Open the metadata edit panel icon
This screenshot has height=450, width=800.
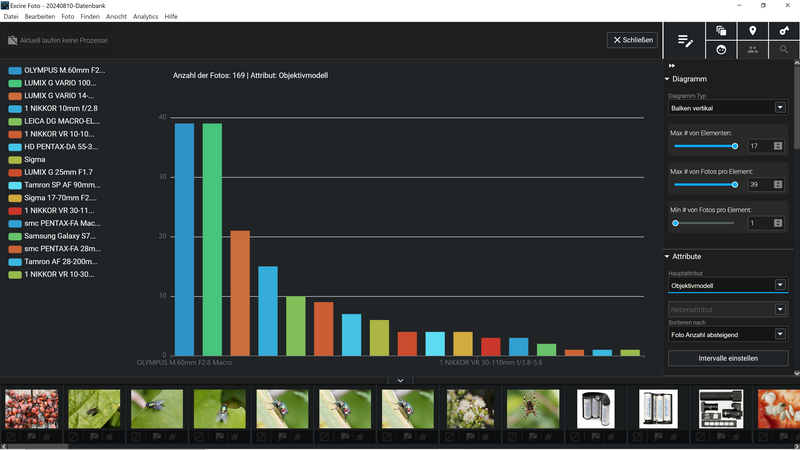[685, 40]
